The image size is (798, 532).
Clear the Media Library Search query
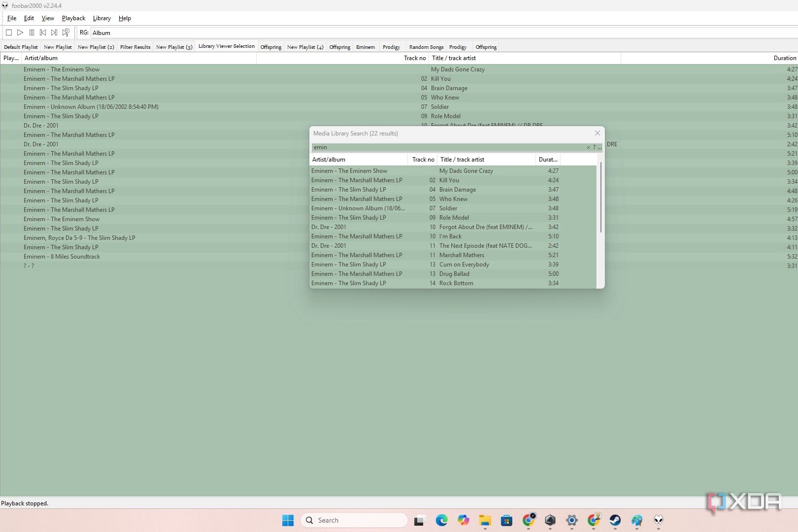588,147
